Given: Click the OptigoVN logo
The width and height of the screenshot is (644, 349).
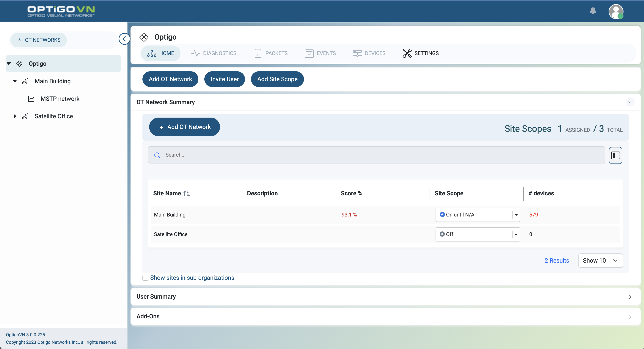Looking at the screenshot, I should 61,11.
